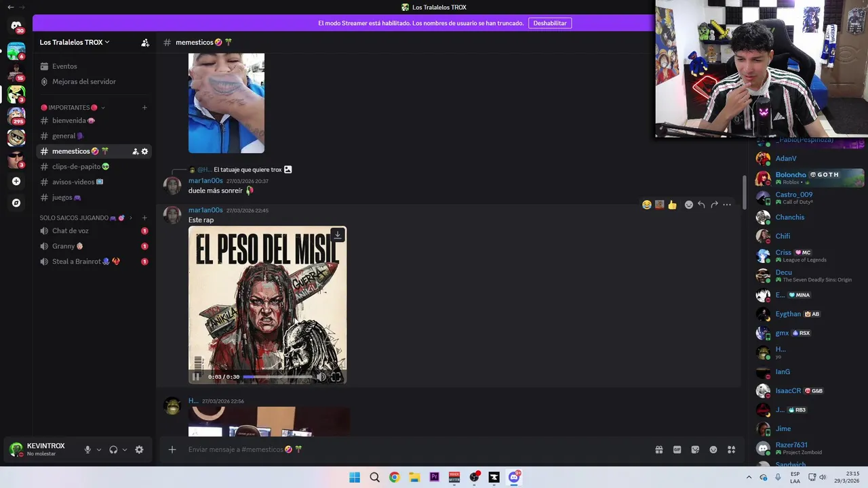Mute the video volume speaker icon
868x488 pixels.
tap(321, 377)
